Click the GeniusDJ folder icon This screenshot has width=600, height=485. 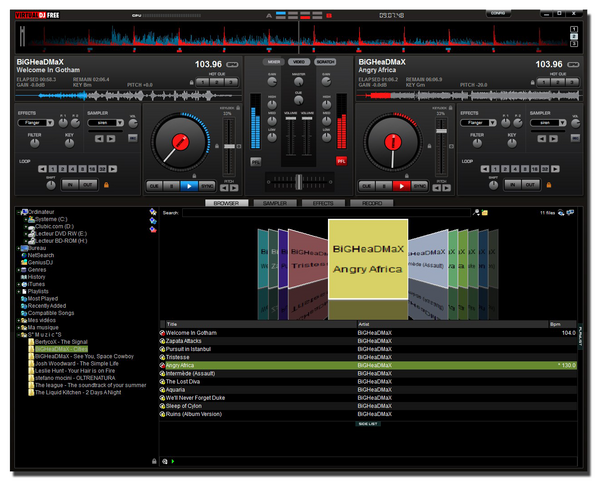(22, 262)
